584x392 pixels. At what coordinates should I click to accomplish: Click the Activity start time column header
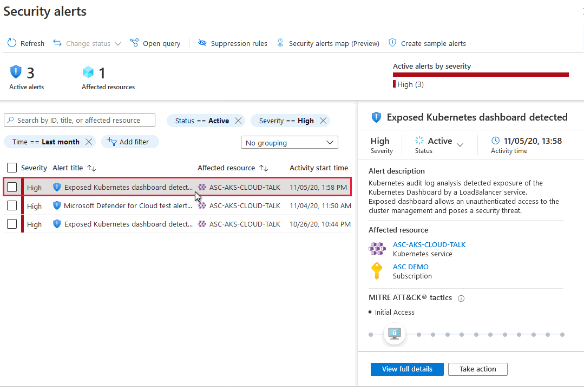pos(319,168)
